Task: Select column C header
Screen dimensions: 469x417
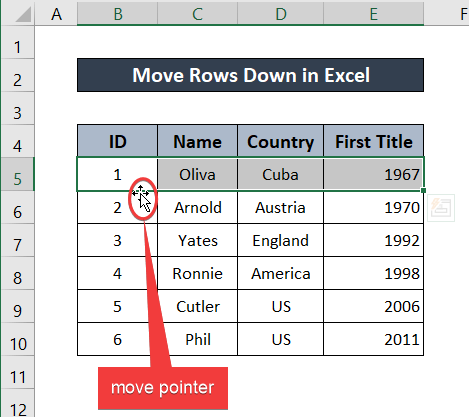Action: click(x=197, y=14)
